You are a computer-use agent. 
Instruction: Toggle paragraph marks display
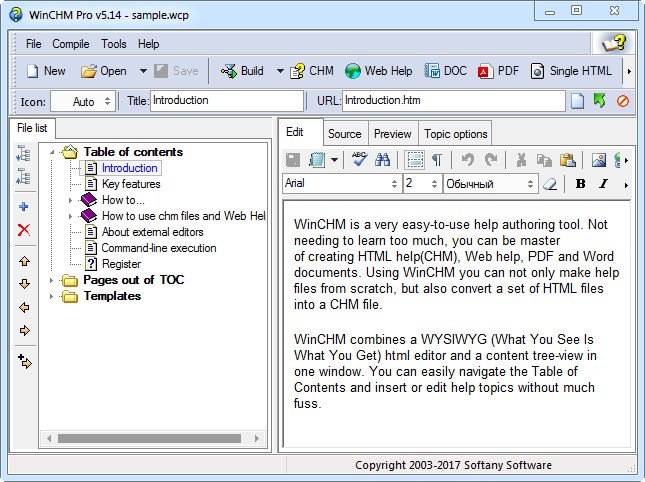(x=437, y=160)
